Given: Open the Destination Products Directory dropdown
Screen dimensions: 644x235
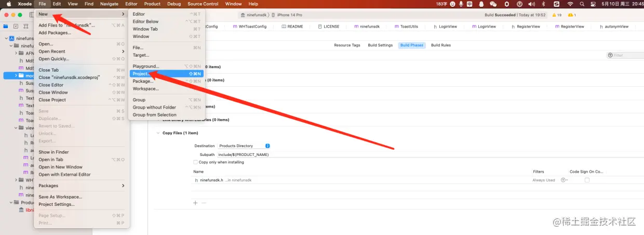Looking at the screenshot, I should point(244,146).
